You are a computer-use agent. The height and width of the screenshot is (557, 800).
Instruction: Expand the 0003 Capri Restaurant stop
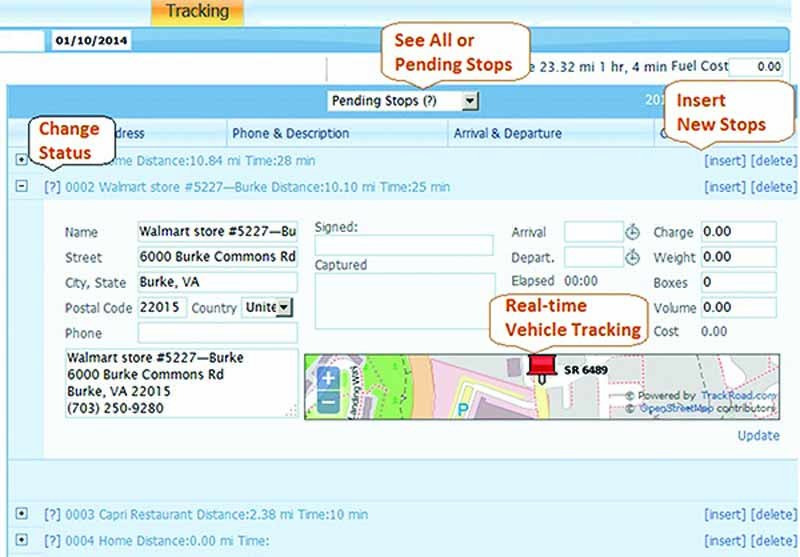tap(21, 514)
